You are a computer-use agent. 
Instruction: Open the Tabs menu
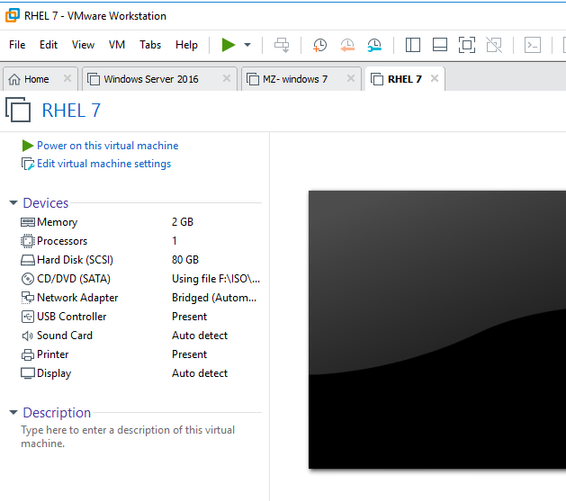150,45
